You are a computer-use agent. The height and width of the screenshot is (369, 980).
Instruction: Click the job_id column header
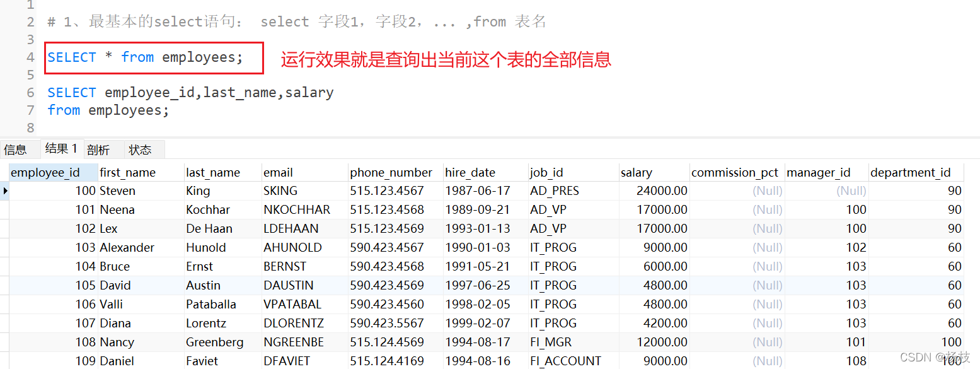click(574, 172)
